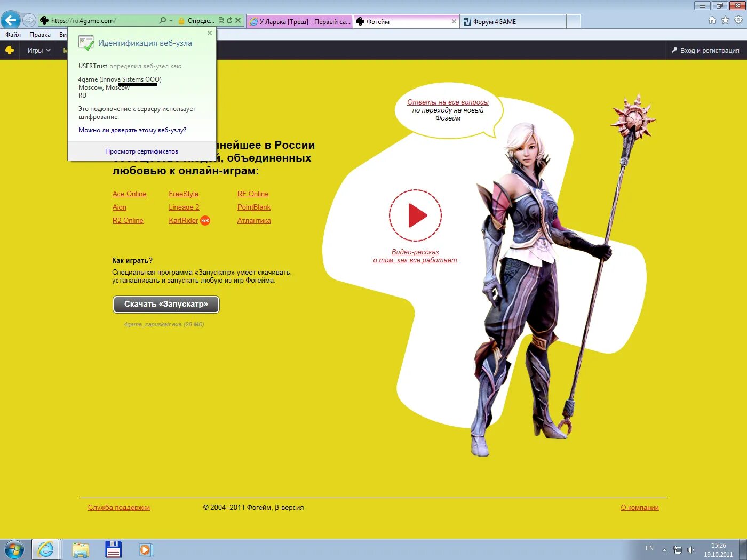Click Internet Explorer icon in taskbar
This screenshot has height=560, width=747.
click(46, 549)
